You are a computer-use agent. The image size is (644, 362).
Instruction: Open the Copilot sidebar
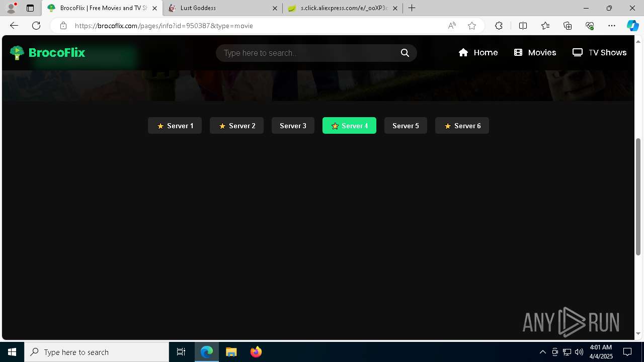[x=632, y=26]
